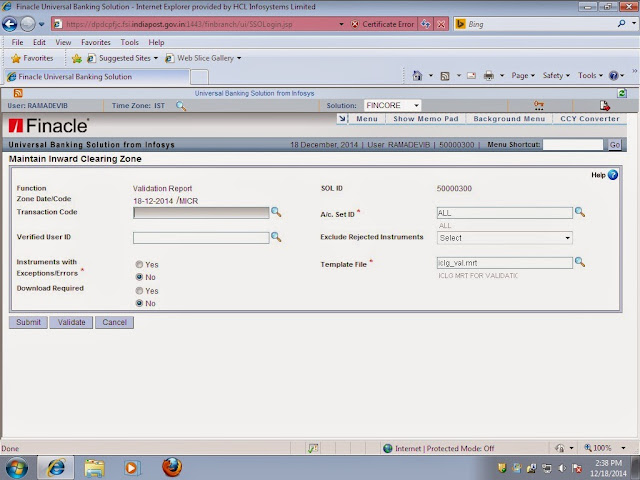Click the Favorites star button

[x=32, y=58]
